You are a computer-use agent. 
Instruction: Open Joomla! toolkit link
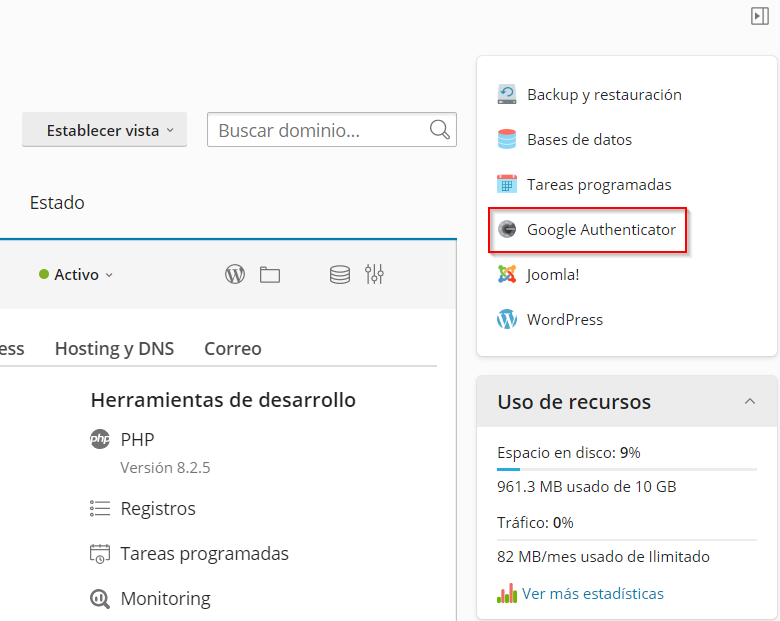tap(553, 275)
